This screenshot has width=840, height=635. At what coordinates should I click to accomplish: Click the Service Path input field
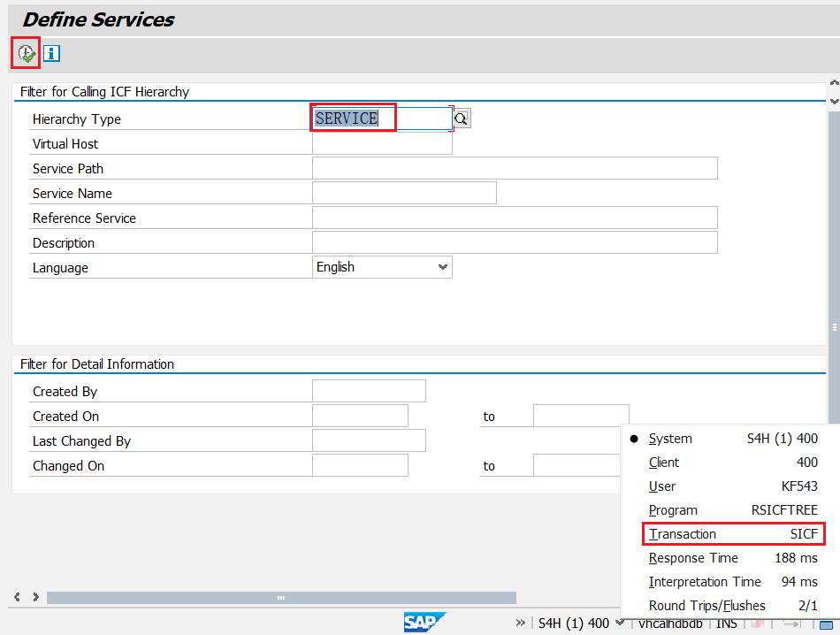pos(515,168)
